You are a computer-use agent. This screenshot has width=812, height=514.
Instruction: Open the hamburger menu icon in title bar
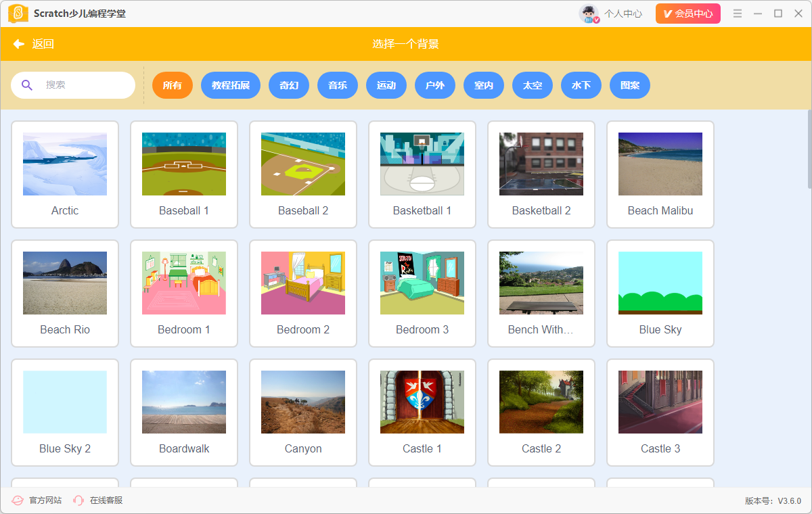tap(738, 14)
